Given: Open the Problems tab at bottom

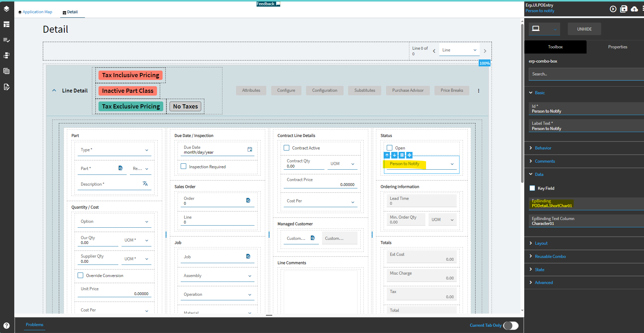Looking at the screenshot, I should point(34,325).
